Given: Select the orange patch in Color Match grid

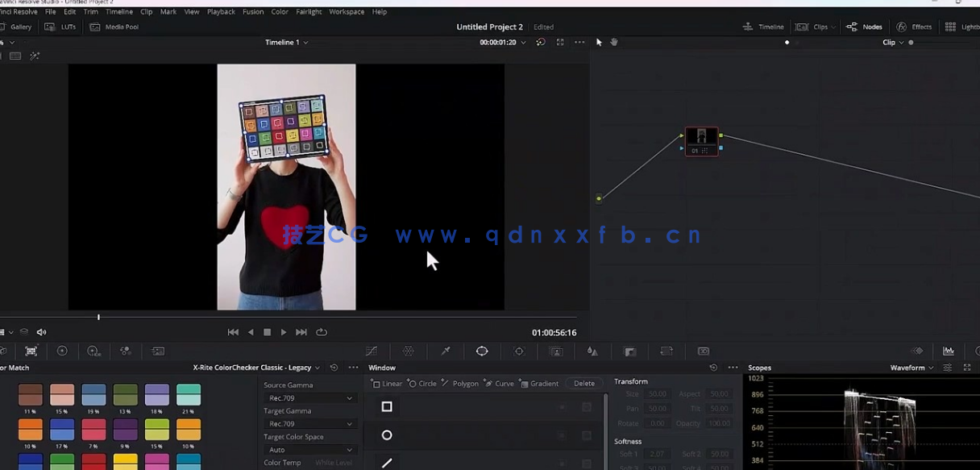Looking at the screenshot, I should pyautogui.click(x=29, y=428).
